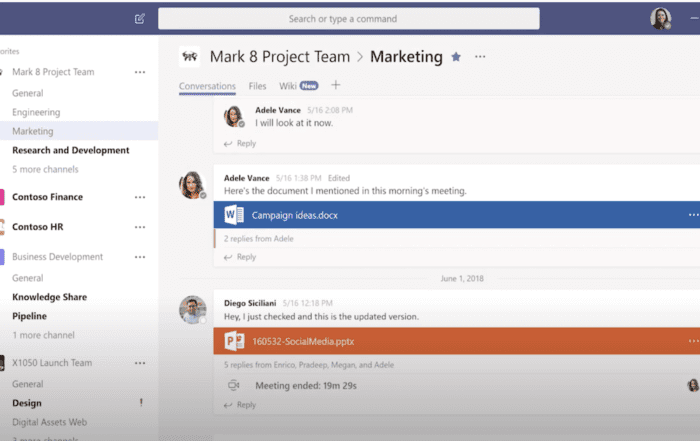Select Mark 8 Project Team in sidebar
700x441 pixels.
tap(53, 72)
